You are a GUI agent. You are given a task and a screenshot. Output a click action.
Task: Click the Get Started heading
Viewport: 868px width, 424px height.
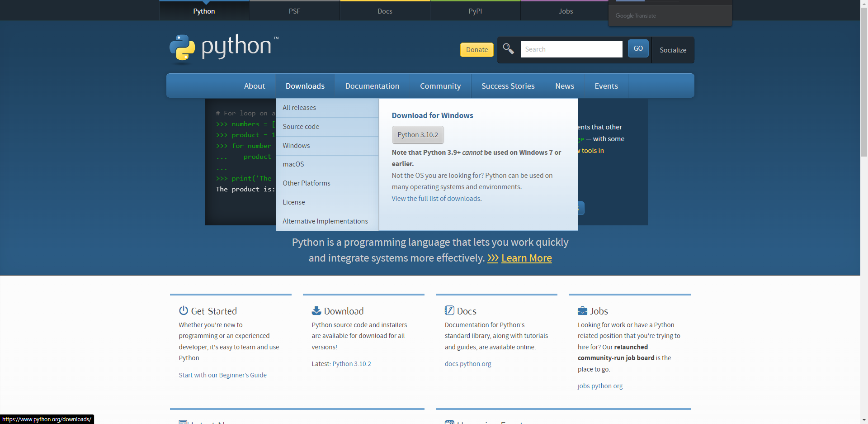pyautogui.click(x=214, y=311)
